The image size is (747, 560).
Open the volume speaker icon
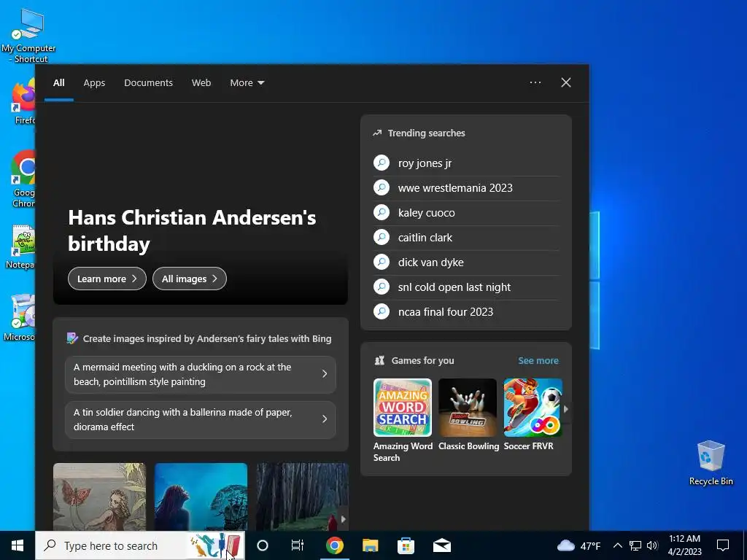pos(652,545)
